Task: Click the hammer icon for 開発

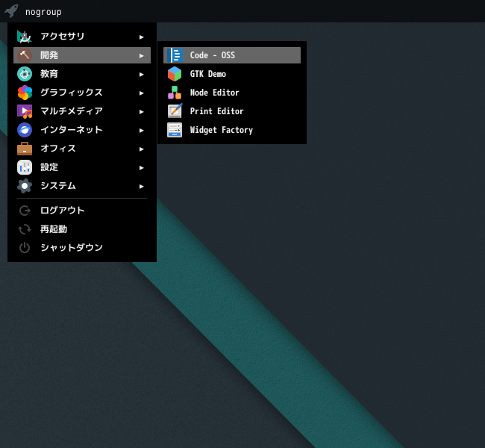Action: point(25,55)
